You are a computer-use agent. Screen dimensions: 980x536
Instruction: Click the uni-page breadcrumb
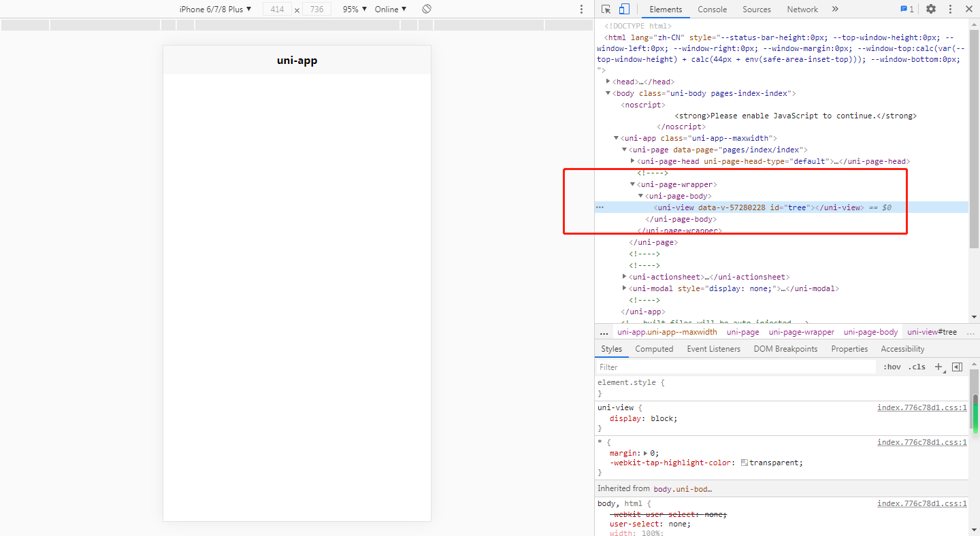click(742, 332)
